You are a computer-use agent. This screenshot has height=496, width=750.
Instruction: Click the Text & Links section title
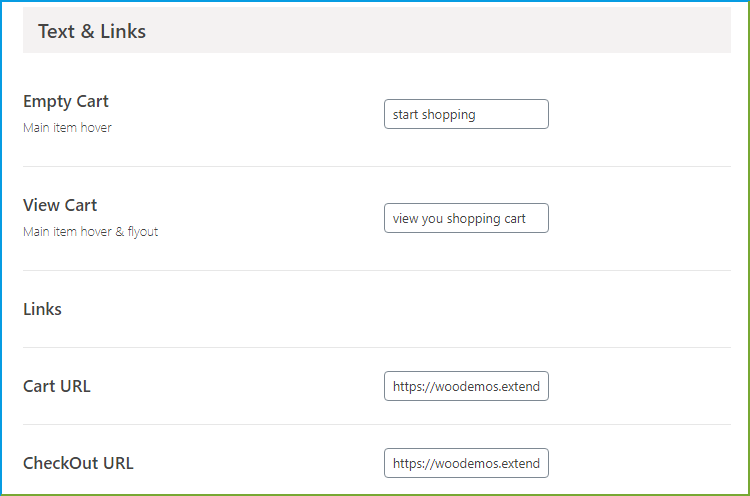coord(92,31)
